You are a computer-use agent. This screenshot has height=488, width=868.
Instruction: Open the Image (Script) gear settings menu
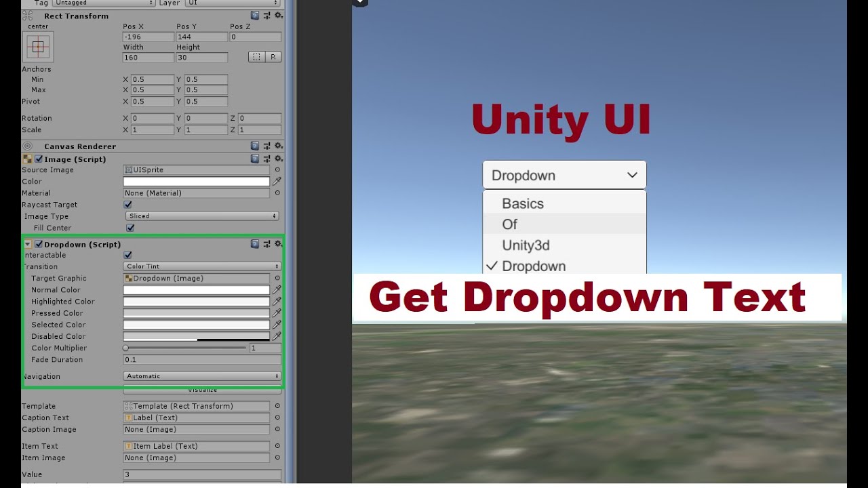pos(278,159)
